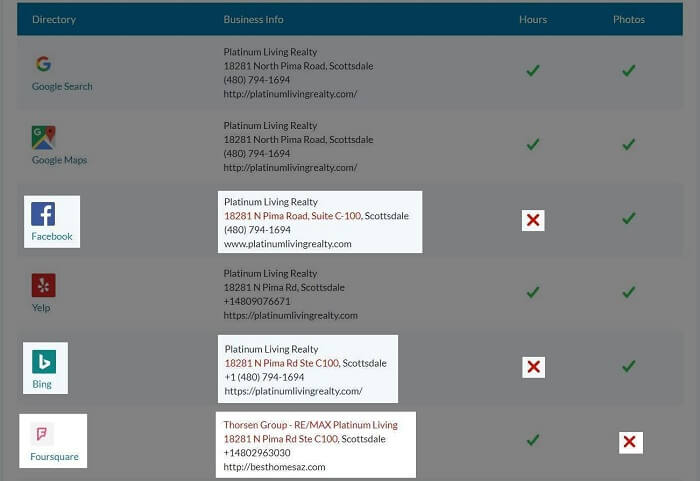Select Google Maps' Platinum Living Realty name
This screenshot has height=481, width=700.
270,125
